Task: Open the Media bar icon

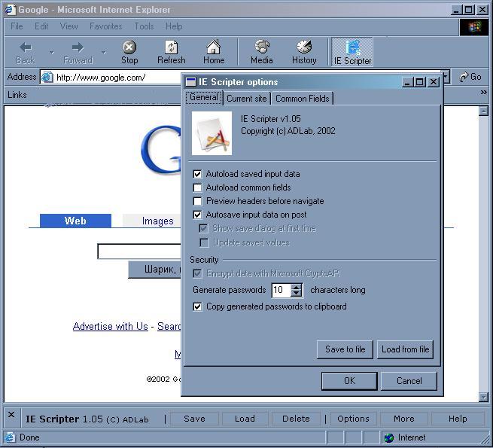Action: (x=262, y=47)
